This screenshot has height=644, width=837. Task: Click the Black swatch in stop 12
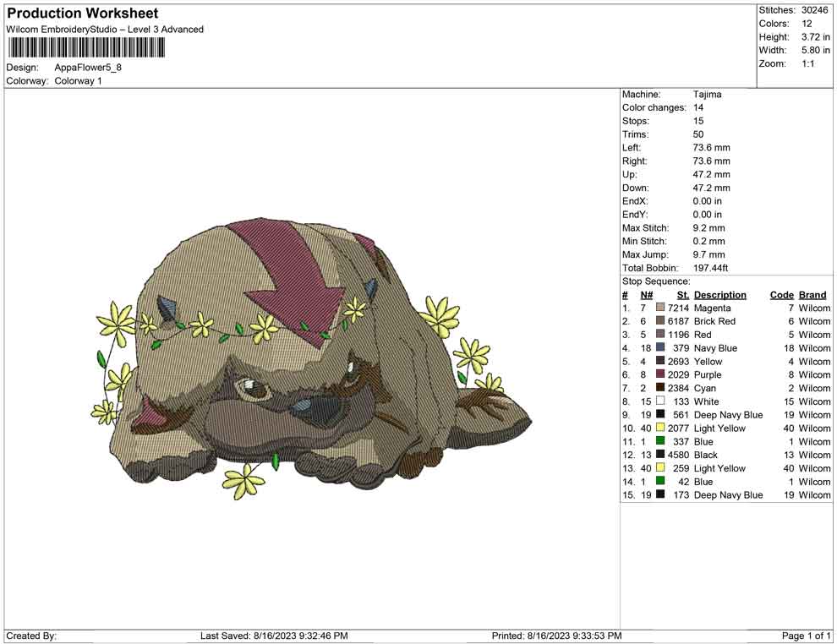(x=660, y=454)
